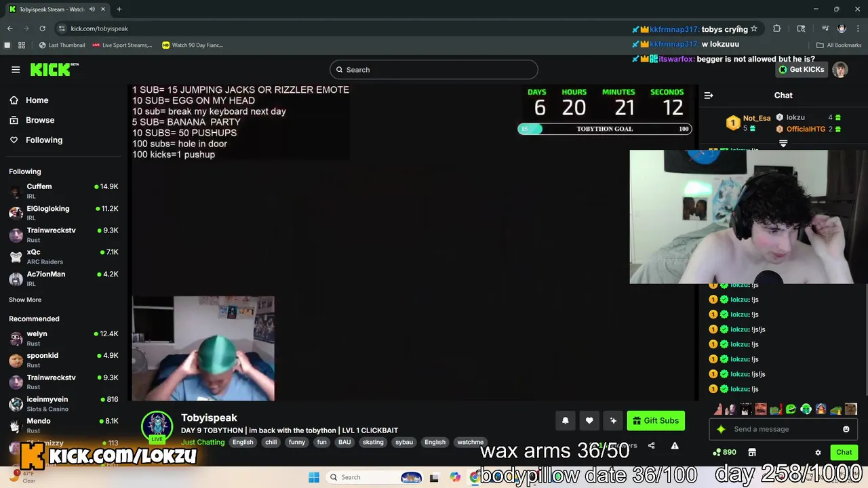Click the notification bell icon
The width and height of the screenshot is (868, 488).
point(565,421)
